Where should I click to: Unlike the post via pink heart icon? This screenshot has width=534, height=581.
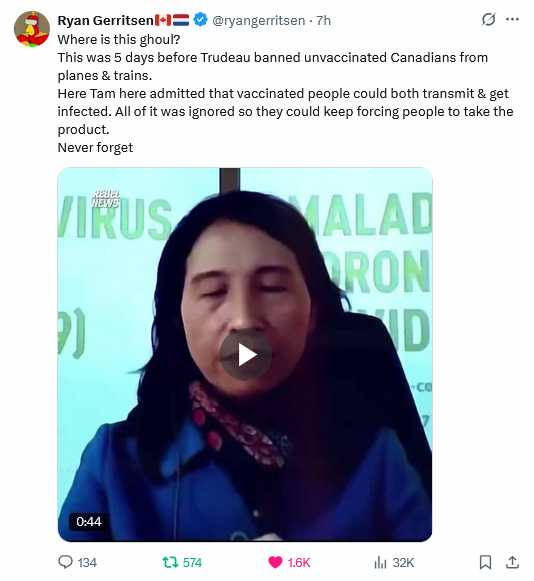(x=275, y=562)
